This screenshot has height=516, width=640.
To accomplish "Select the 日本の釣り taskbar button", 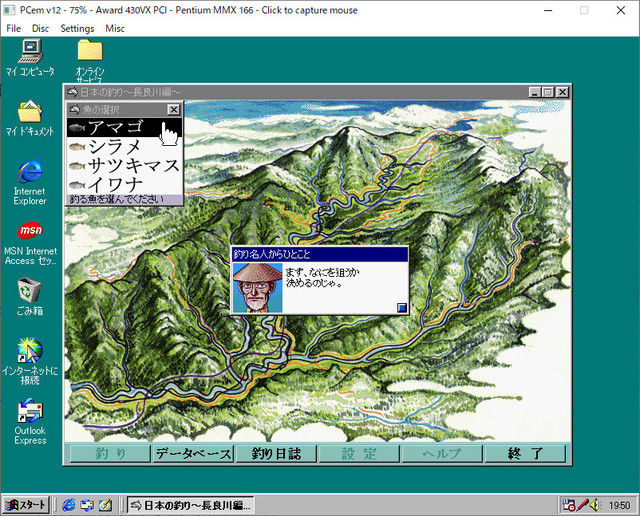I will click(x=191, y=505).
